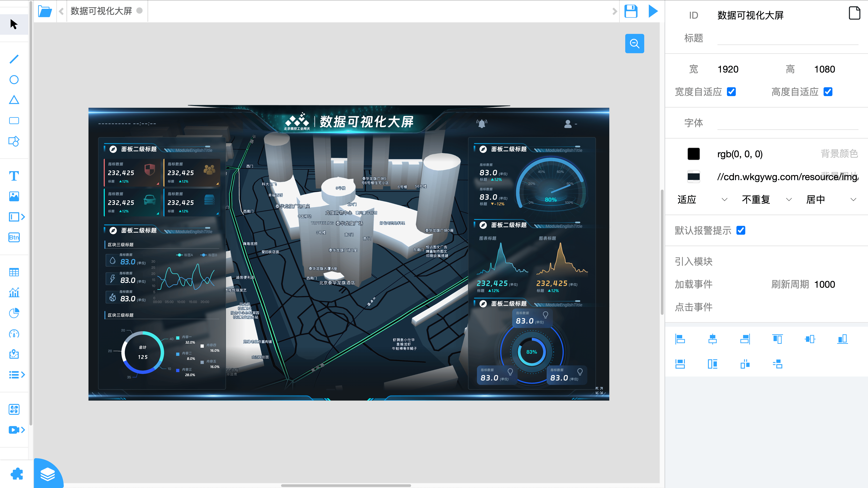
Task: Select the circle shape tool
Action: point(14,79)
